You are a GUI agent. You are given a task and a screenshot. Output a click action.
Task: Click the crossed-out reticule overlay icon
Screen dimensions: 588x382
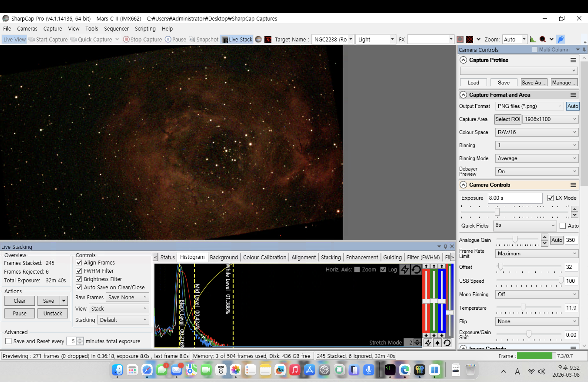[x=469, y=39]
